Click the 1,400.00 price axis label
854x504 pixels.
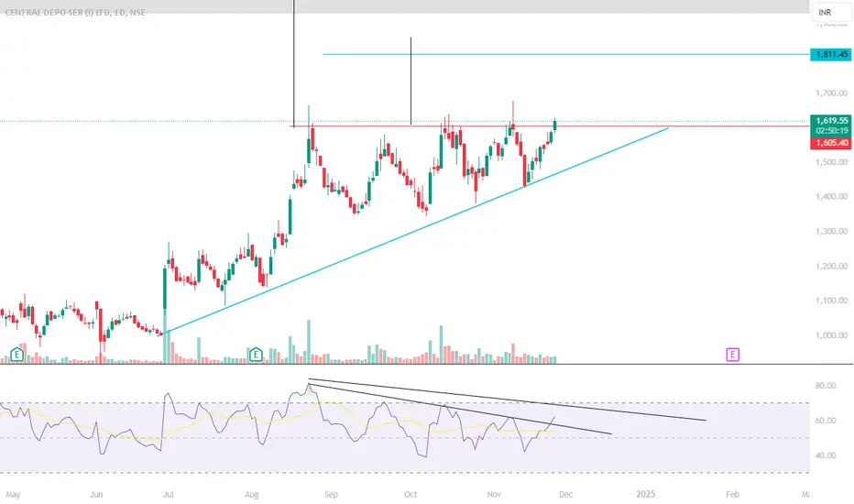point(831,197)
